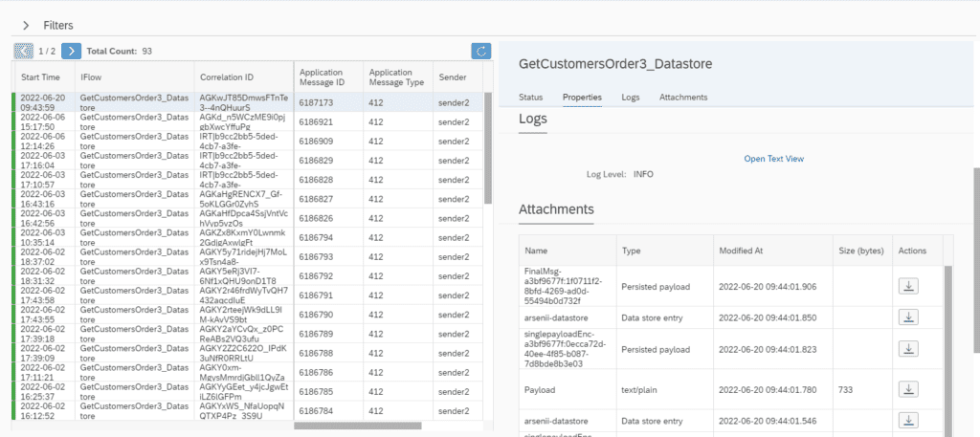The width and height of the screenshot is (980, 437).
Task: Download arsenii-datastore entry modified at 09:44:01.850
Action: [908, 317]
